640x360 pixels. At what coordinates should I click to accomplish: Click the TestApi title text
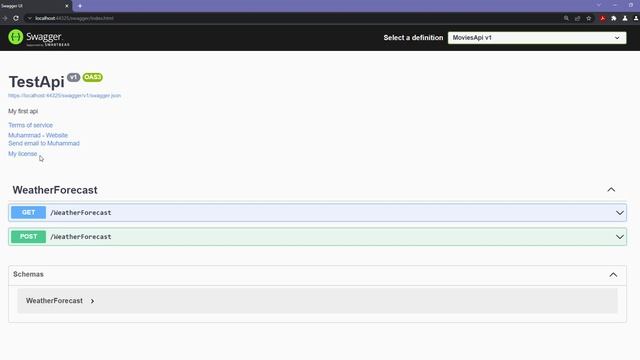point(36,82)
